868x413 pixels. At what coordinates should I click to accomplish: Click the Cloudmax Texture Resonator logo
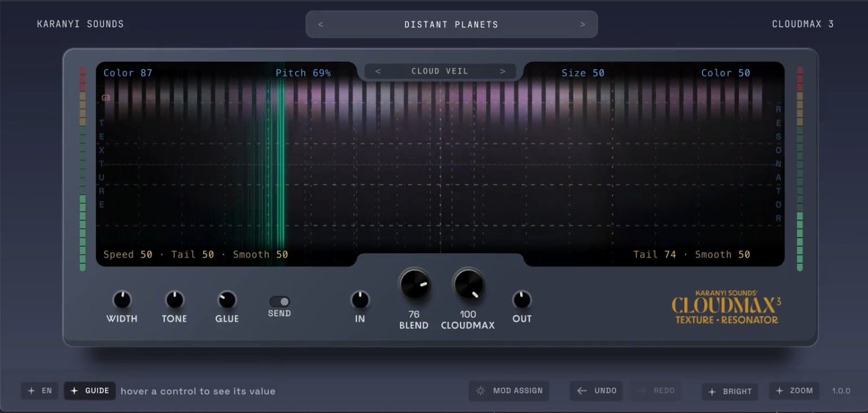[x=726, y=307]
